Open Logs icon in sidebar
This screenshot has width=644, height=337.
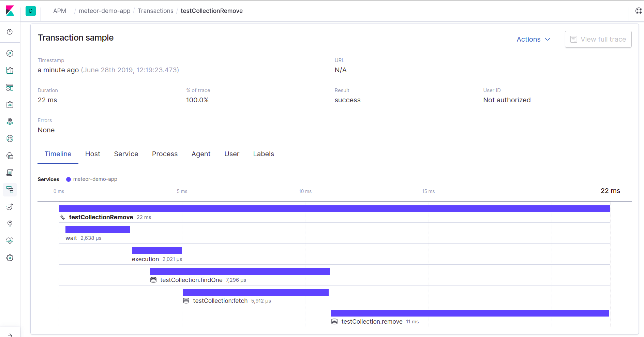10,173
